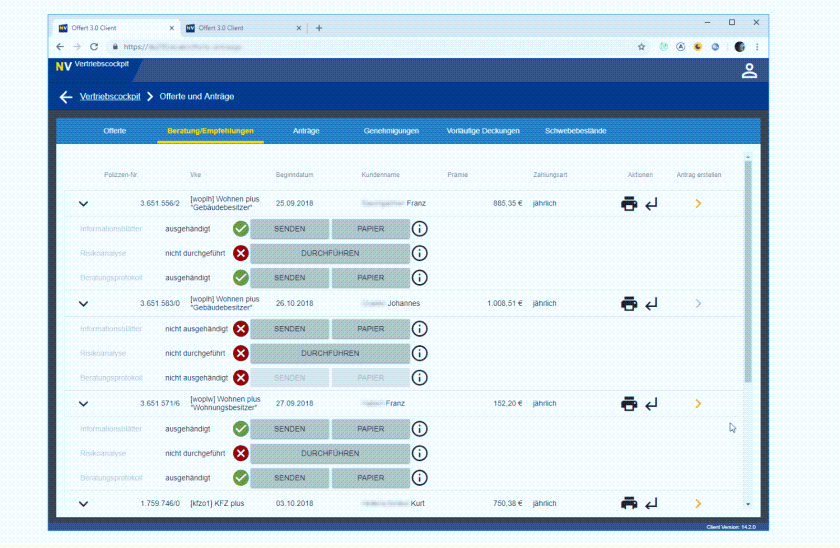Print the KFZ plus offer 1.759.746/0
The width and height of the screenshot is (840, 548).
point(629,504)
